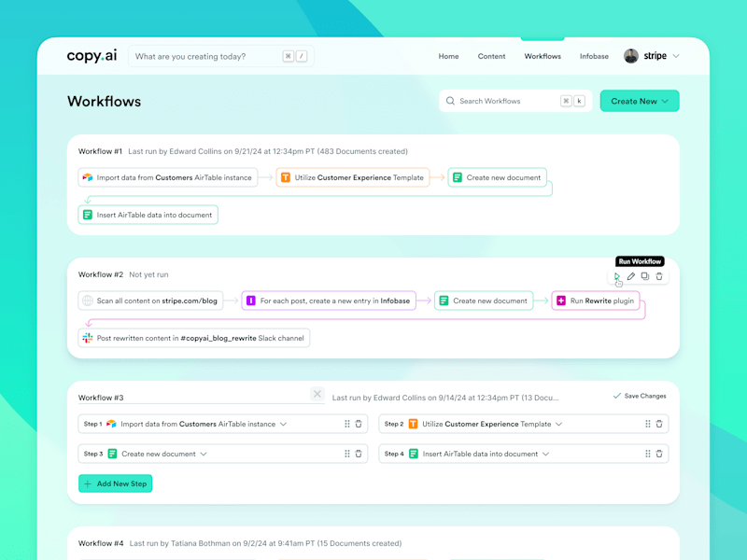Click the Add New Step button
Screen dimensions: 747x560
pyautogui.click(x=115, y=483)
